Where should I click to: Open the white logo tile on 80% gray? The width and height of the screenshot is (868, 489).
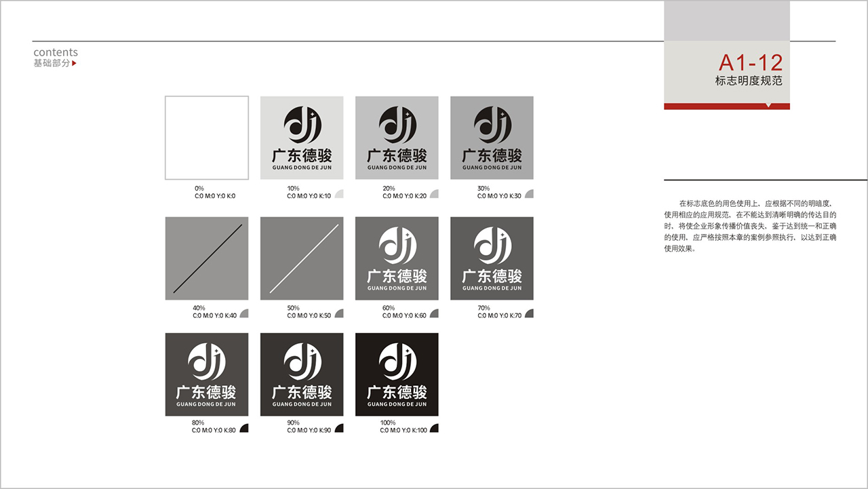[207, 374]
